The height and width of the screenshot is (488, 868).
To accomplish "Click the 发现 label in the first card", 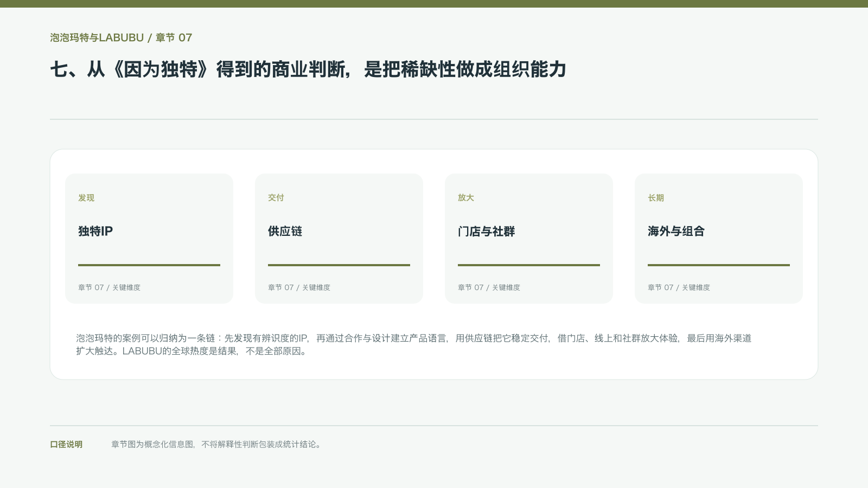I will pos(86,198).
